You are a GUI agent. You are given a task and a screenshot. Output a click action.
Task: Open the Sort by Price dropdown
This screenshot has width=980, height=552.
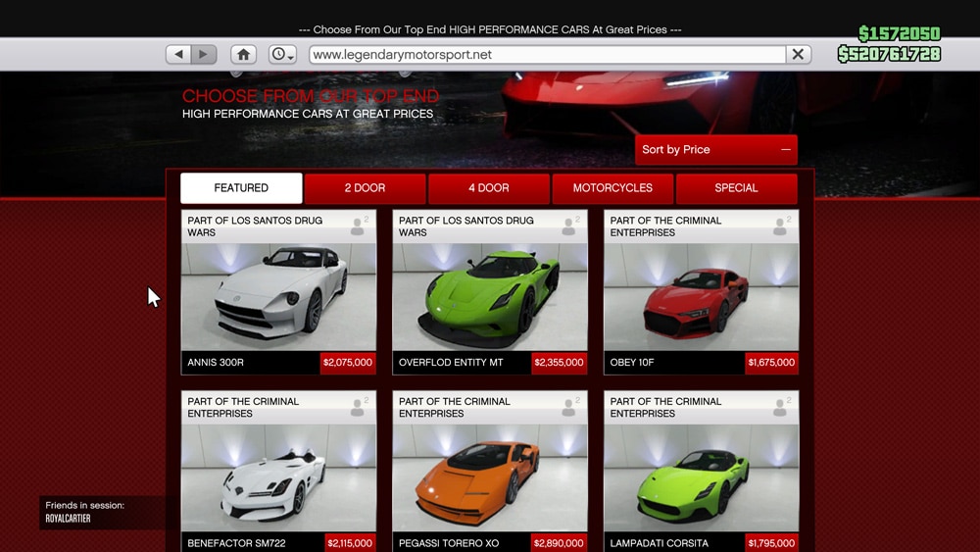(716, 149)
